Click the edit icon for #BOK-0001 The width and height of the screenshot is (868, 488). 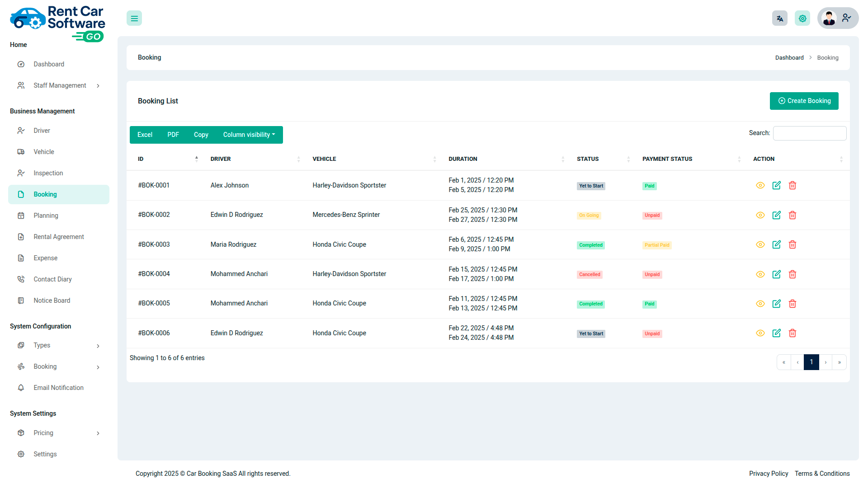click(x=777, y=185)
